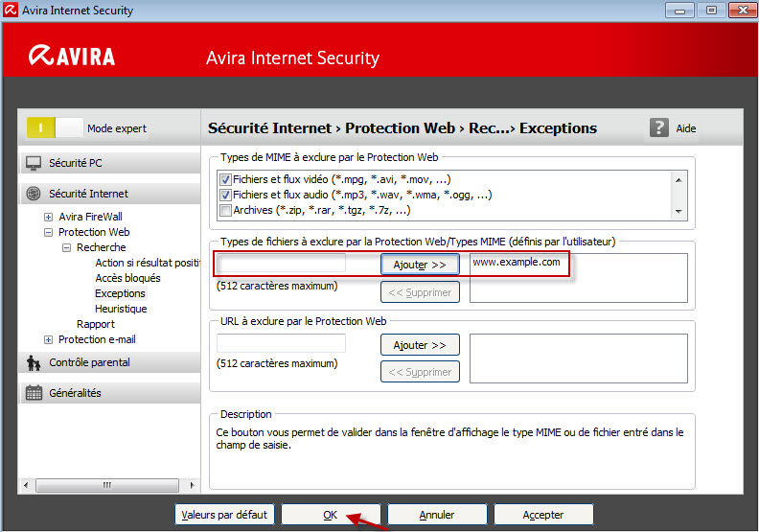Click the tree pane scroll left arrow
Screen dimensions: 759x532
[x=26, y=485]
